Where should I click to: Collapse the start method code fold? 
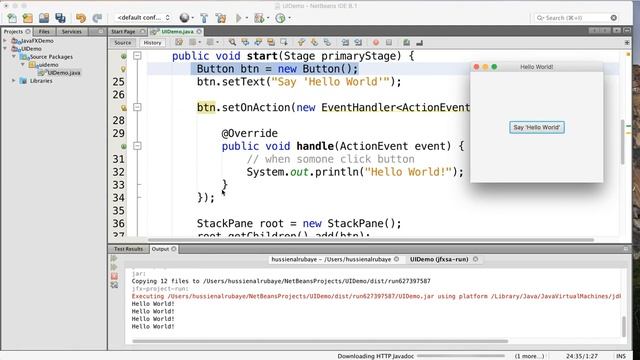(137, 56)
